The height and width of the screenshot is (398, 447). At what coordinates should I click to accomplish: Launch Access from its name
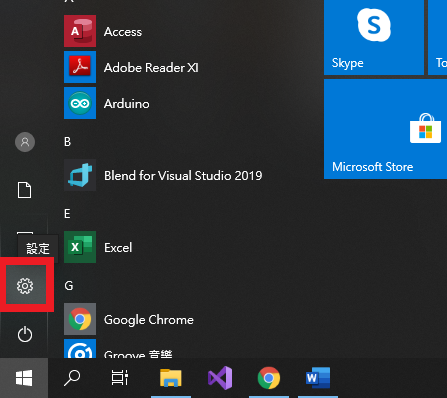[x=123, y=32]
